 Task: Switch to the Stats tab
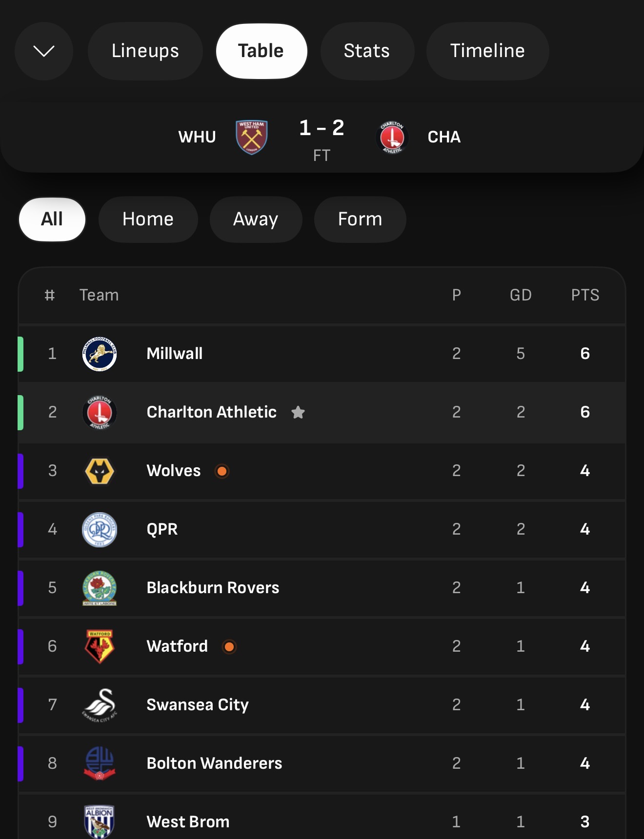tap(367, 51)
